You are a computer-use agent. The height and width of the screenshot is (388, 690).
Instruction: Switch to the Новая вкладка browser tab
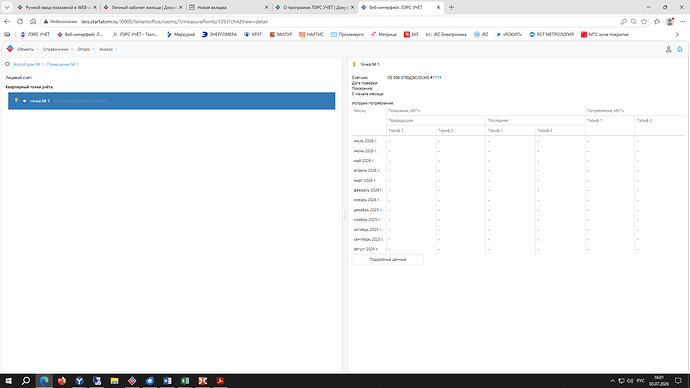tap(228, 7)
